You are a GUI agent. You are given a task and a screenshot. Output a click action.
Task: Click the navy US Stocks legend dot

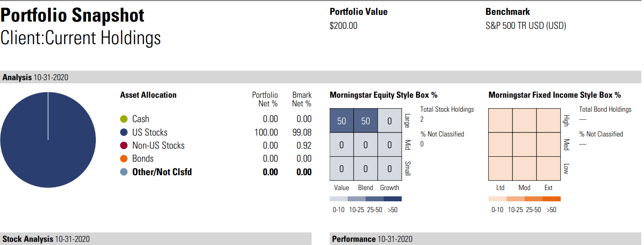[x=124, y=132]
